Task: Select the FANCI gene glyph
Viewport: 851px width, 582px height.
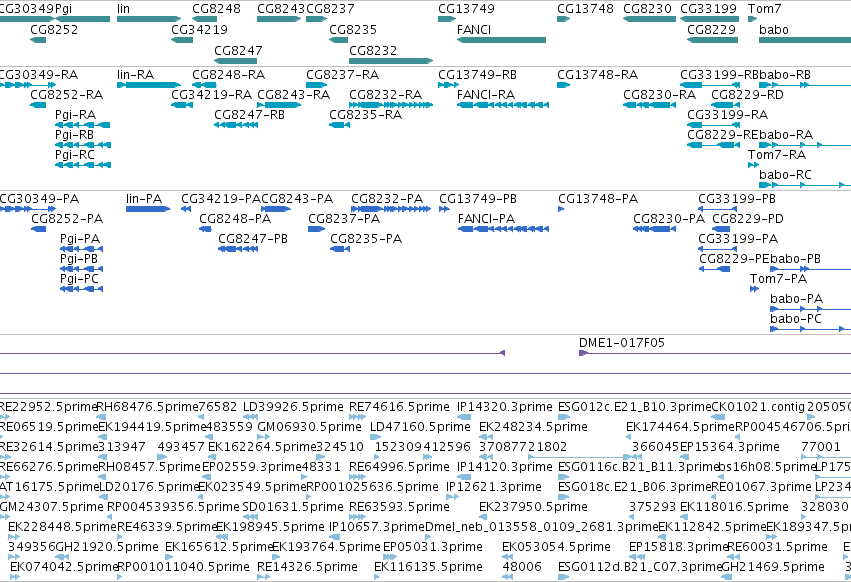Action: click(501, 40)
